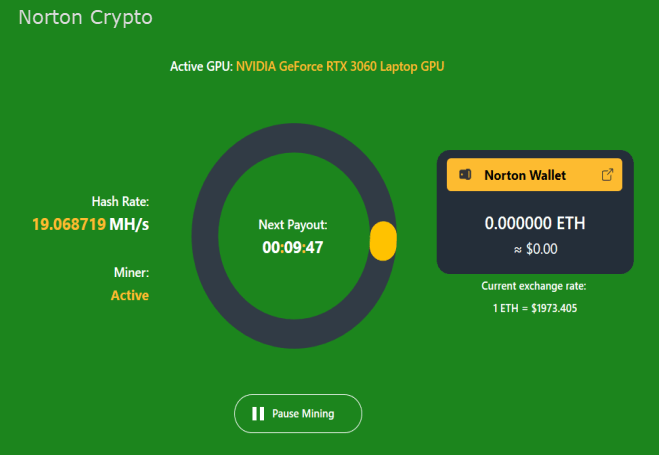This screenshot has height=455, width=659.
Task: Click the NVIDIA GeForce RTX 3060 Laptop GPU text
Action: (x=340, y=66)
